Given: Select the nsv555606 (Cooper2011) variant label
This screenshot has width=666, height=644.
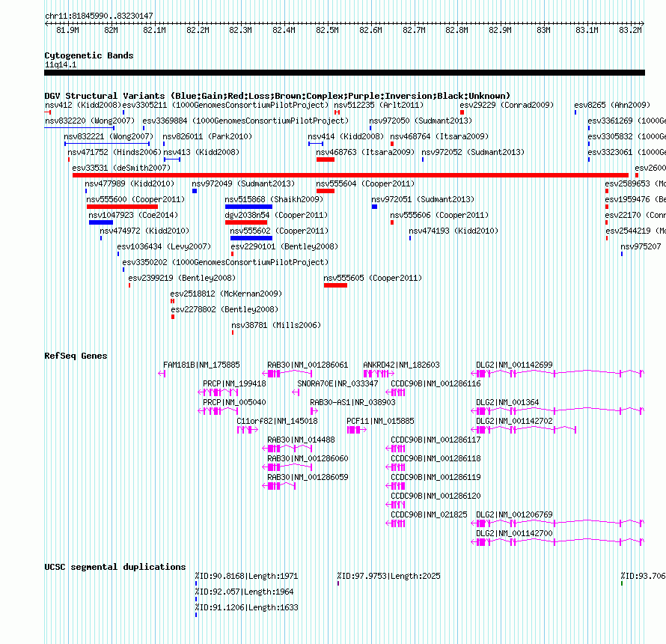Looking at the screenshot, I should tap(439, 215).
